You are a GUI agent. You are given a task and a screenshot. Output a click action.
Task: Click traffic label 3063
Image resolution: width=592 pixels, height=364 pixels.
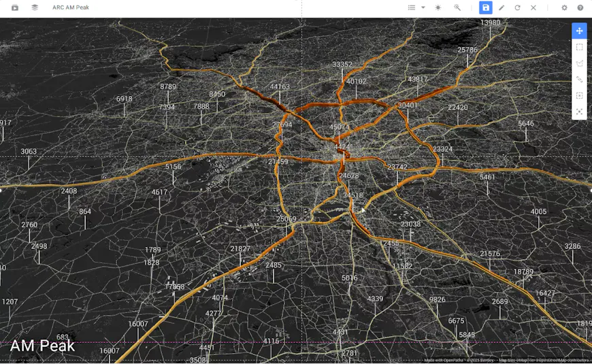29,152
